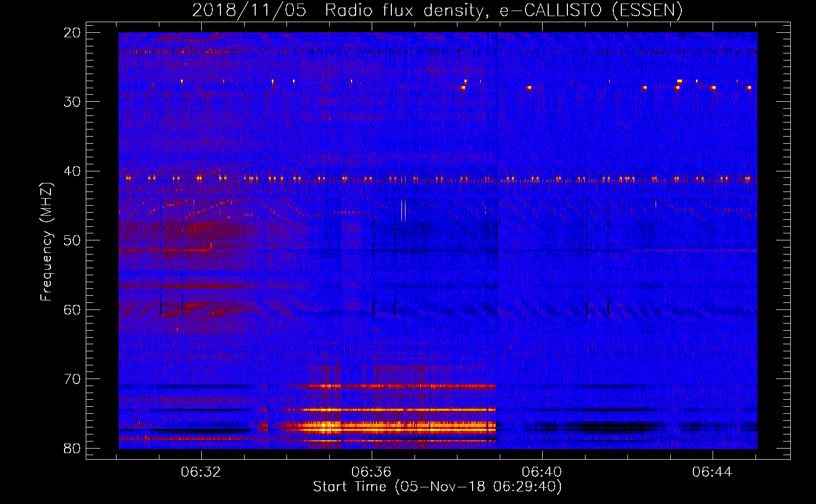The width and height of the screenshot is (816, 504).
Task: Click the 80 frequency tick label
Action: click(x=73, y=449)
